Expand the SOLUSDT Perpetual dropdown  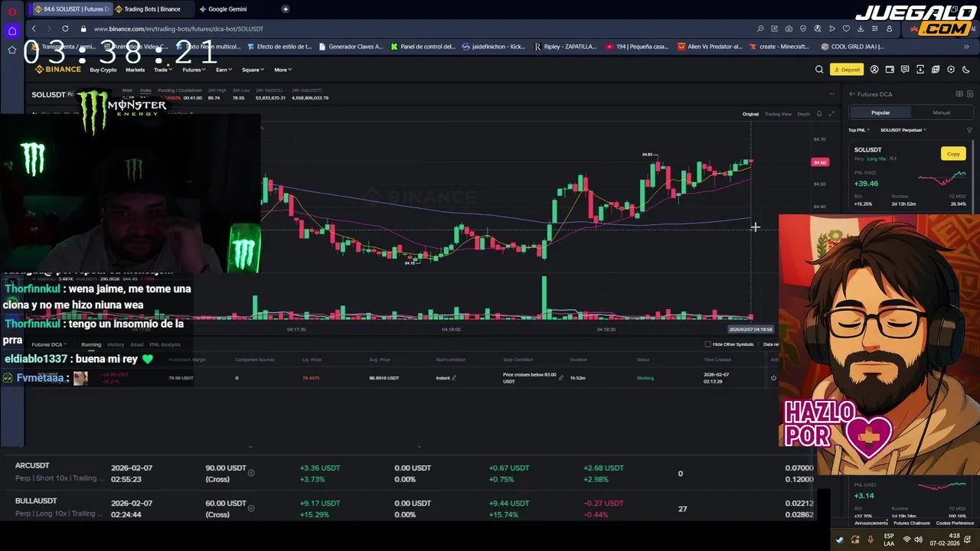903,130
